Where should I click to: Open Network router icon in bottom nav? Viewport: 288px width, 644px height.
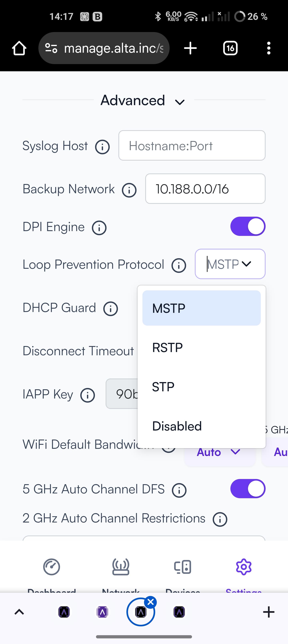(121, 567)
